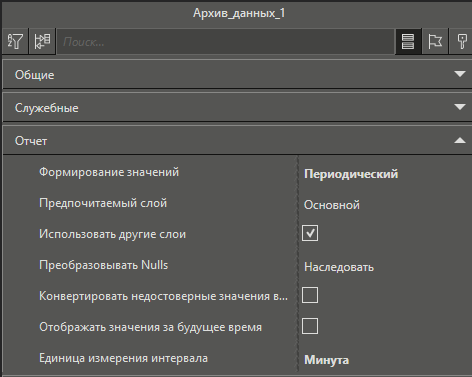Expand the Общие section
Screen dimensions: 472x377
(237, 75)
